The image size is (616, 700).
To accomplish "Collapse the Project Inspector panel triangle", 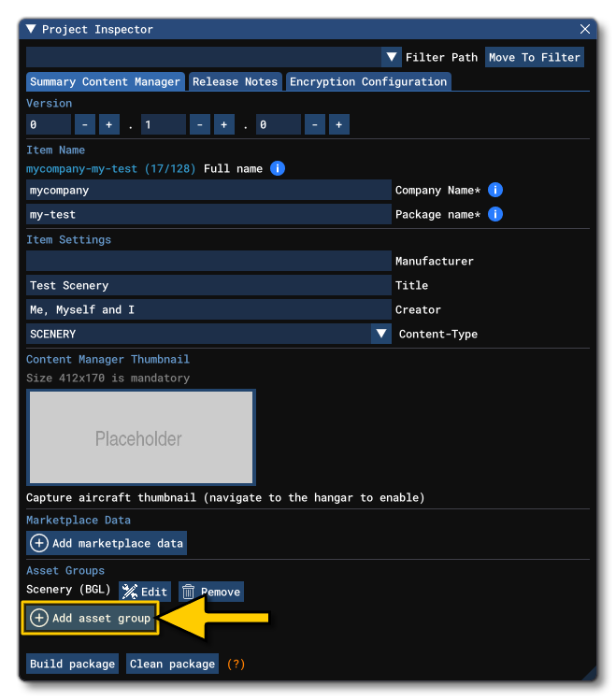I will click(x=31, y=30).
